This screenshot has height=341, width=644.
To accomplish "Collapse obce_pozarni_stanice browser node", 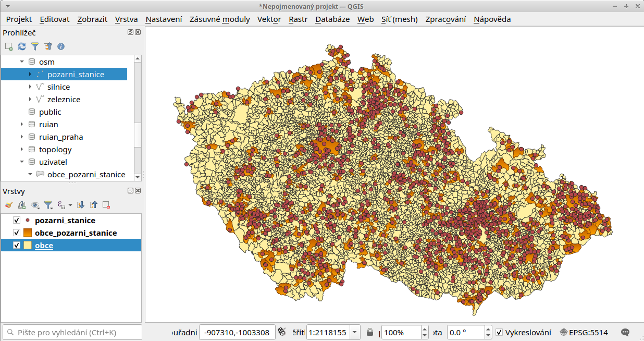I will [x=30, y=175].
